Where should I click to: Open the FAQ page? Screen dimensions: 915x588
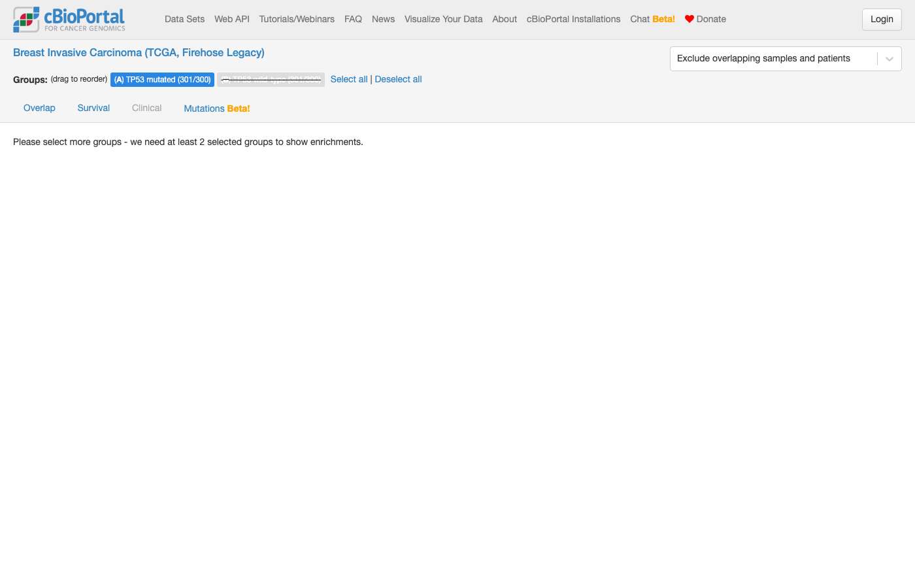coord(353,19)
